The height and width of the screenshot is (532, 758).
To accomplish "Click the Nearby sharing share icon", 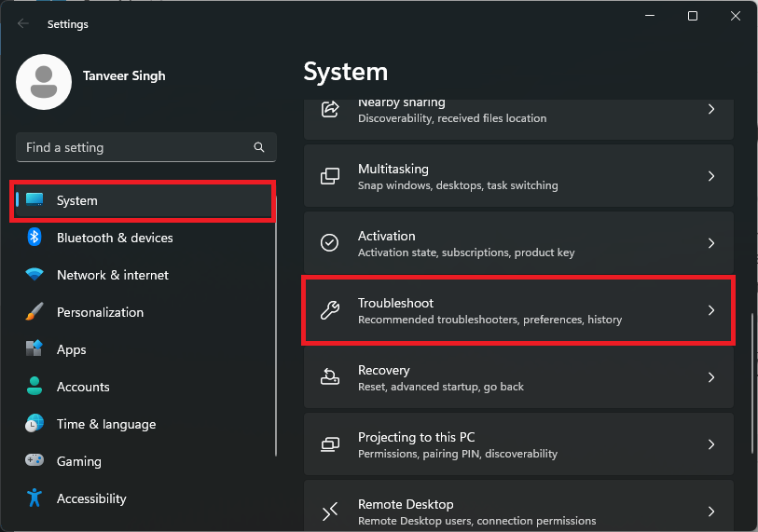I will pos(330,109).
